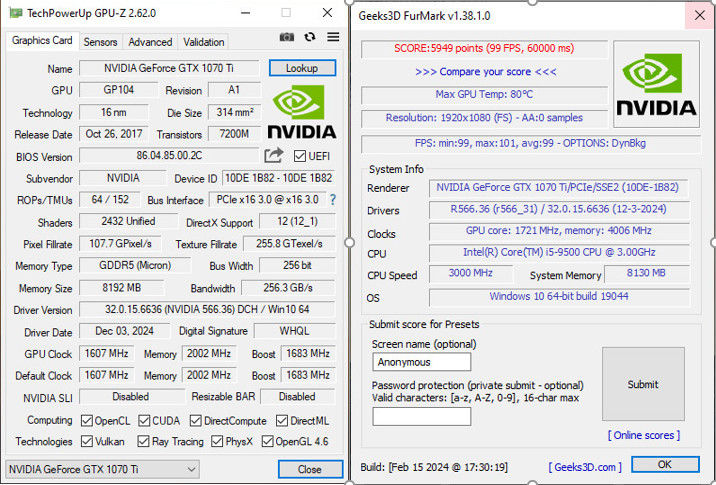This screenshot has height=485, width=716.
Task: Click the Bandwidth 256.3 GB/s value
Action: 288,288
